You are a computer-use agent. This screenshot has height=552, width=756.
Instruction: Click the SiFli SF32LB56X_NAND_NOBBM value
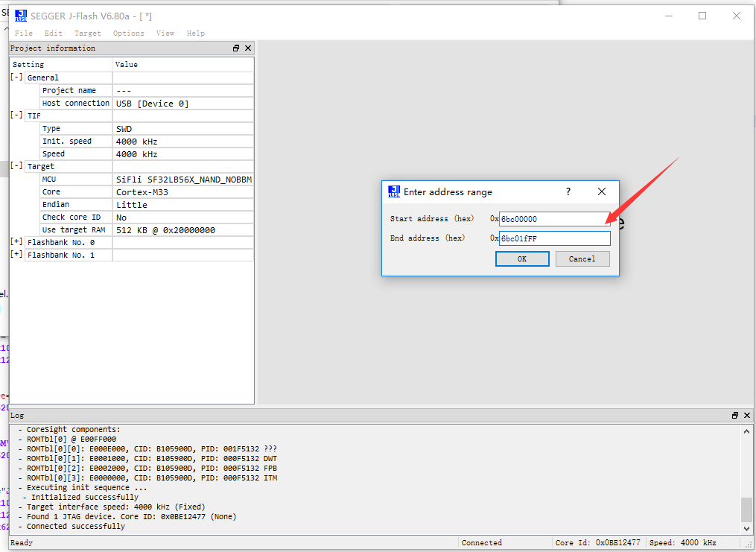pyautogui.click(x=184, y=180)
